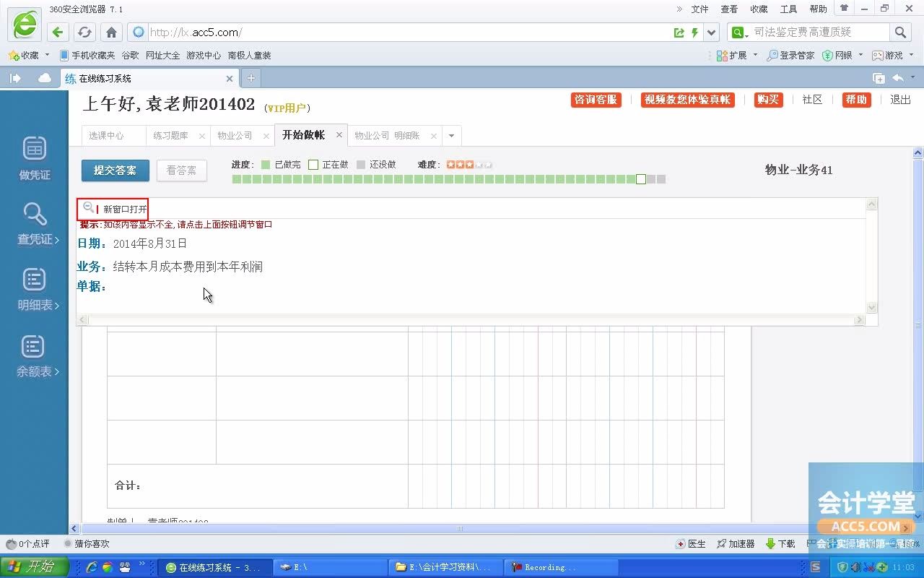Click the volume icon in system tray
The width and height of the screenshot is (924, 578).
coord(855,567)
